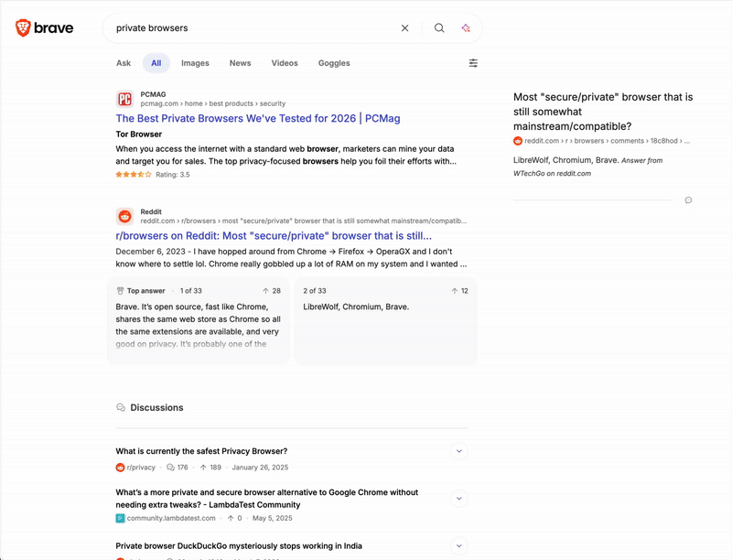Open search filter settings sliders icon
The image size is (732, 560).
point(473,63)
